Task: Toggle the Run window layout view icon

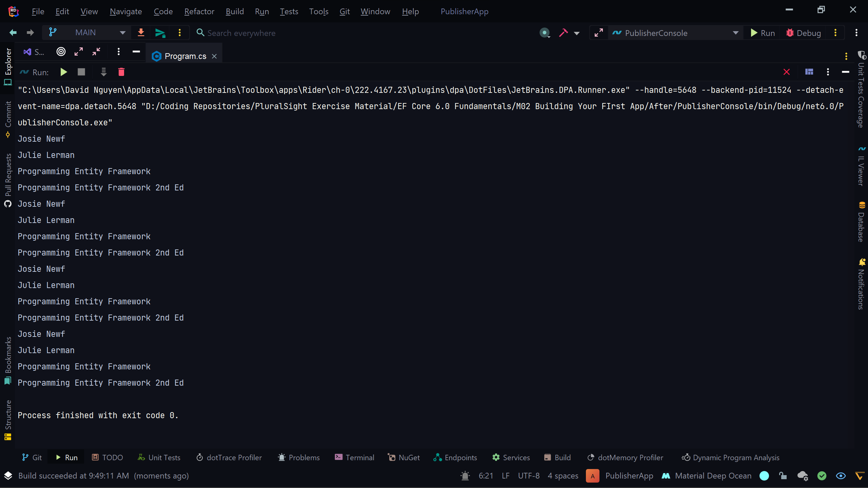Action: pyautogui.click(x=809, y=72)
